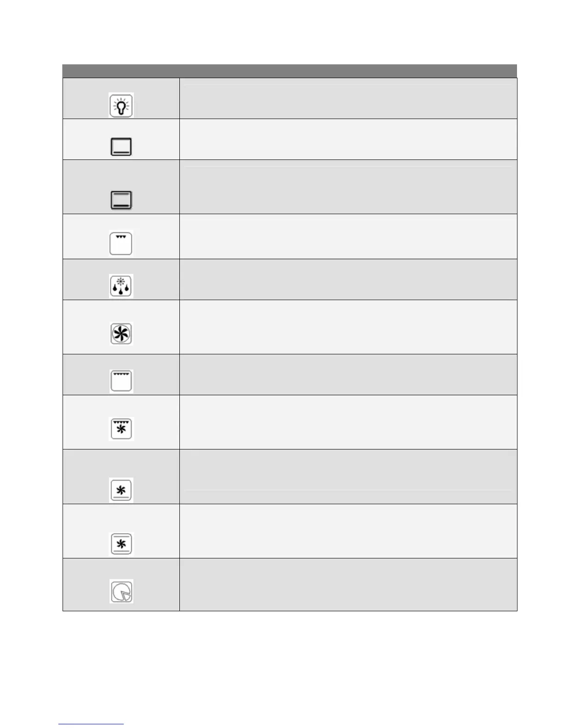The width and height of the screenshot is (563, 728).
Task: Click the description cell beside the three-triangle grill
Action: [x=348, y=236]
